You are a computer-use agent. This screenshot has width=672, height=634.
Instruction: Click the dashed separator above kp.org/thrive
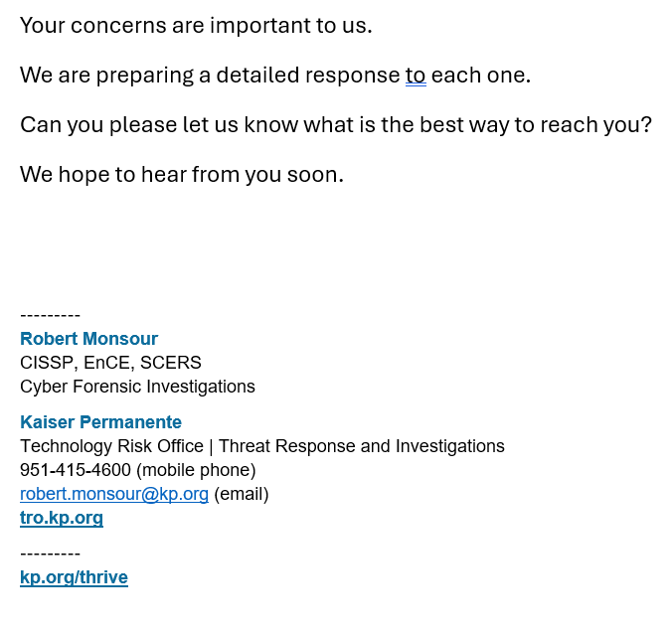[x=50, y=555]
